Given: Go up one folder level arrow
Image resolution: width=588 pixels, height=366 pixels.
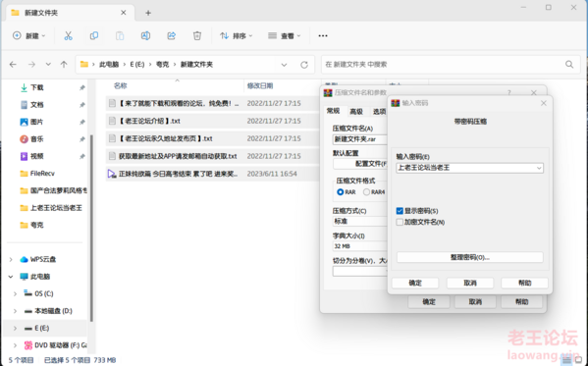Looking at the screenshot, I should pos(64,65).
